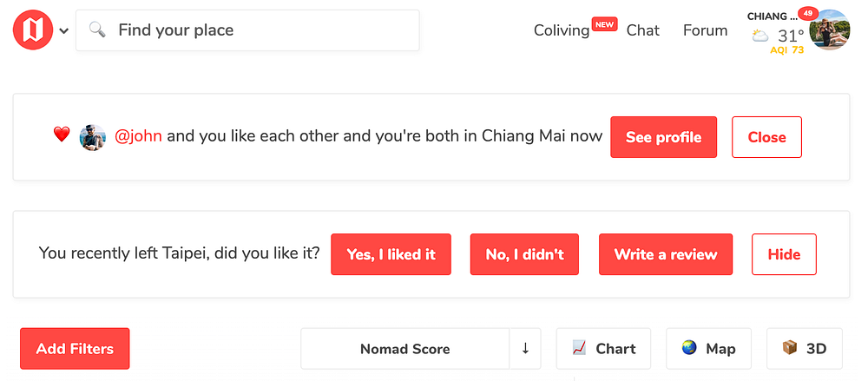
Task: Hide the Taipei review prompt
Action: [784, 254]
